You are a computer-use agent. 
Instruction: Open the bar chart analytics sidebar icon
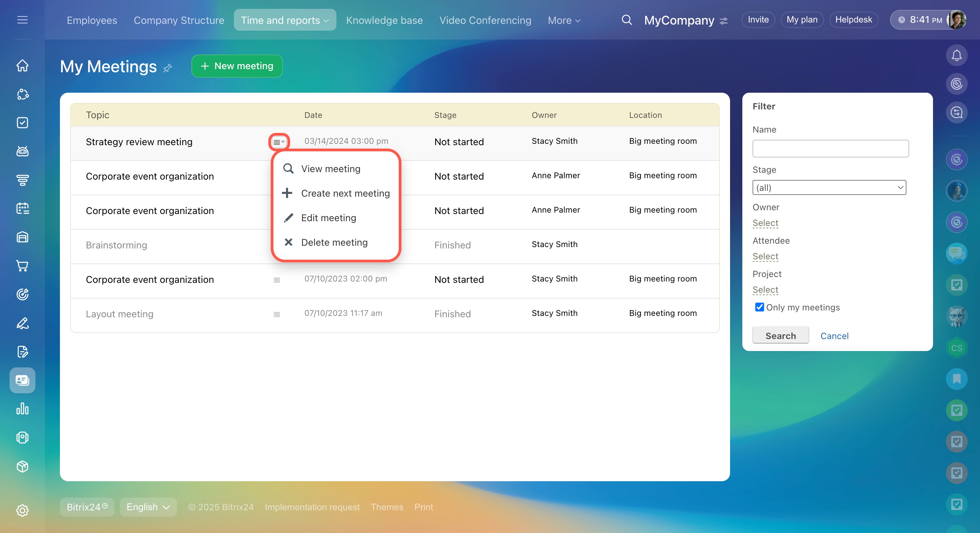click(x=22, y=409)
